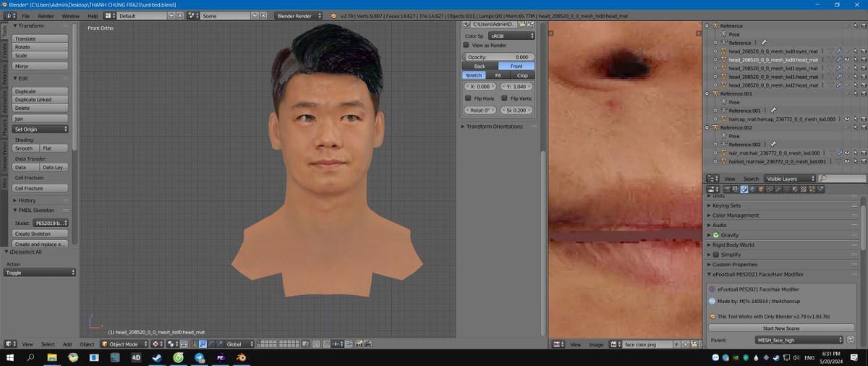Open the Window menu
The width and height of the screenshot is (868, 366).
[x=71, y=15]
